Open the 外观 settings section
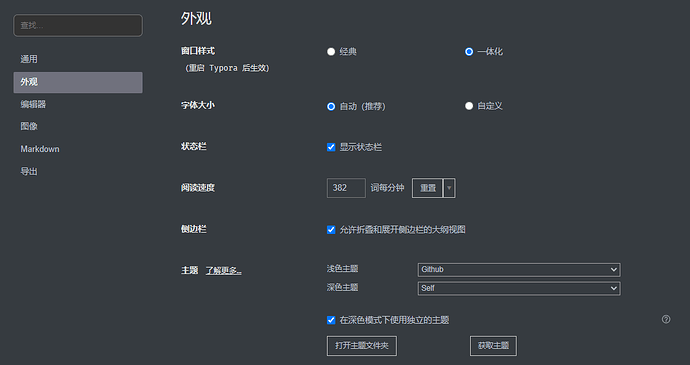Image resolution: width=690 pixels, height=365 pixels. [78, 82]
